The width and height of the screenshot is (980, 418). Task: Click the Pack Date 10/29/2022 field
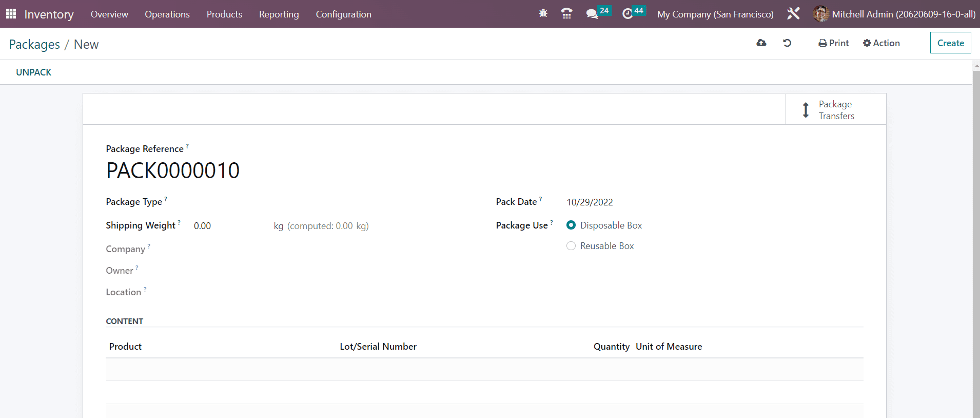[x=590, y=202]
